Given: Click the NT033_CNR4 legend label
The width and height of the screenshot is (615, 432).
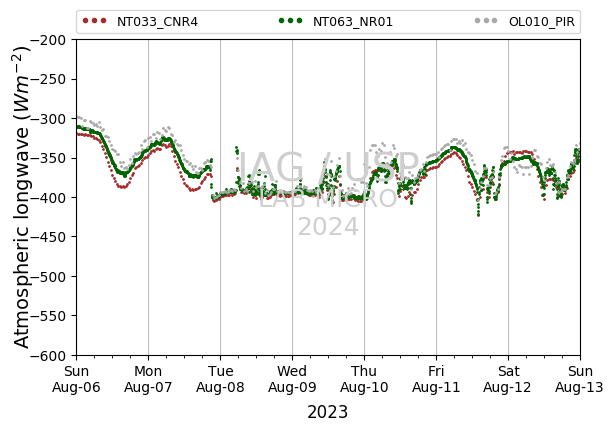Looking at the screenshot, I should click(157, 22).
